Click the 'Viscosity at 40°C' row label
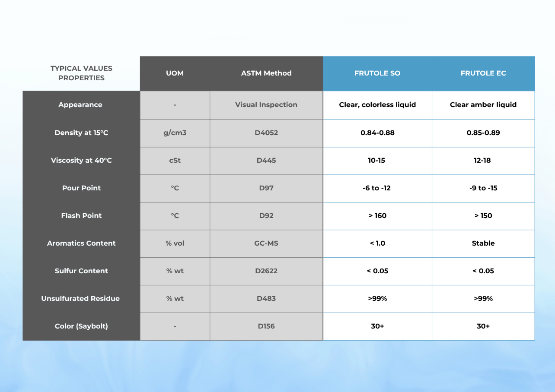555x392 pixels. [81, 161]
